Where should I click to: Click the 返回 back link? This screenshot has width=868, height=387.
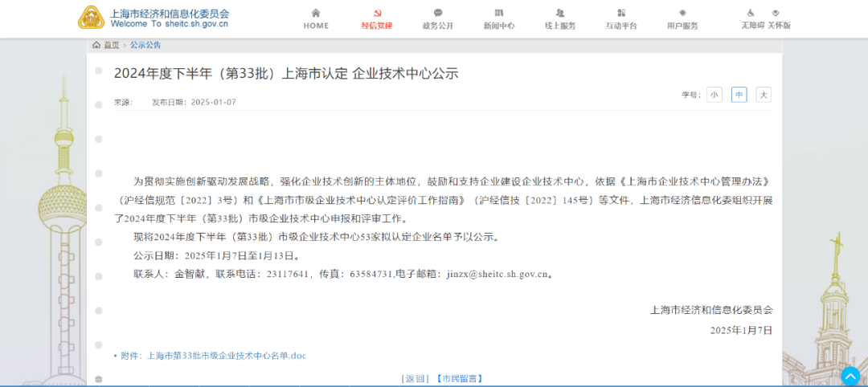tap(415, 378)
